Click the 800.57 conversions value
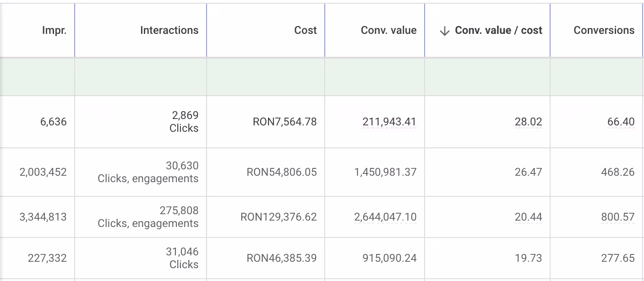The image size is (644, 281). tap(618, 217)
